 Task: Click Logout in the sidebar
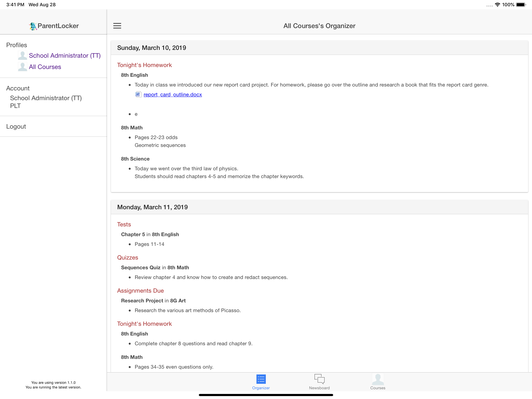click(16, 127)
